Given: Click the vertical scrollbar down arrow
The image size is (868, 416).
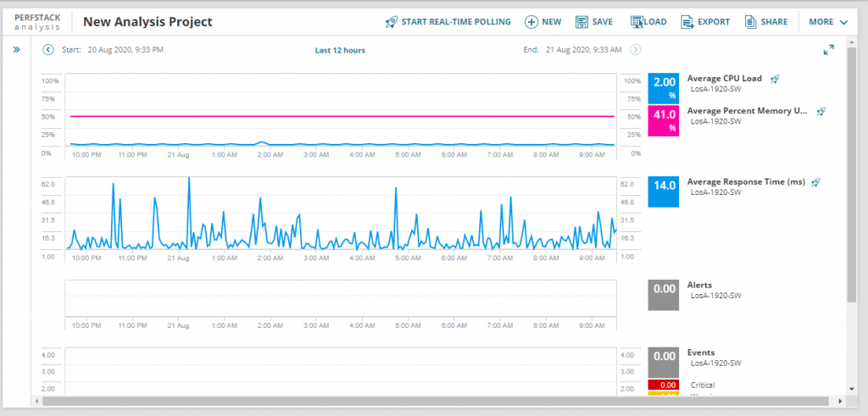Looking at the screenshot, I should (x=852, y=389).
